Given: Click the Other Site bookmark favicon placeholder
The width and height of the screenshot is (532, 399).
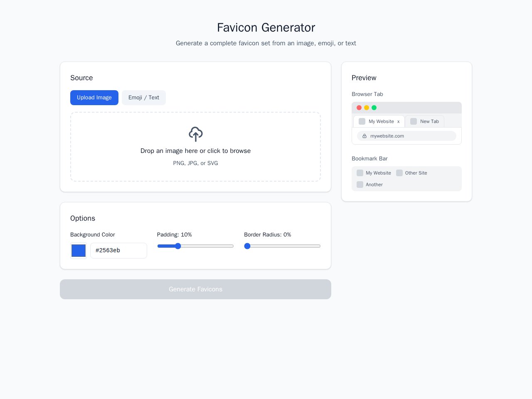Looking at the screenshot, I should pyautogui.click(x=399, y=173).
